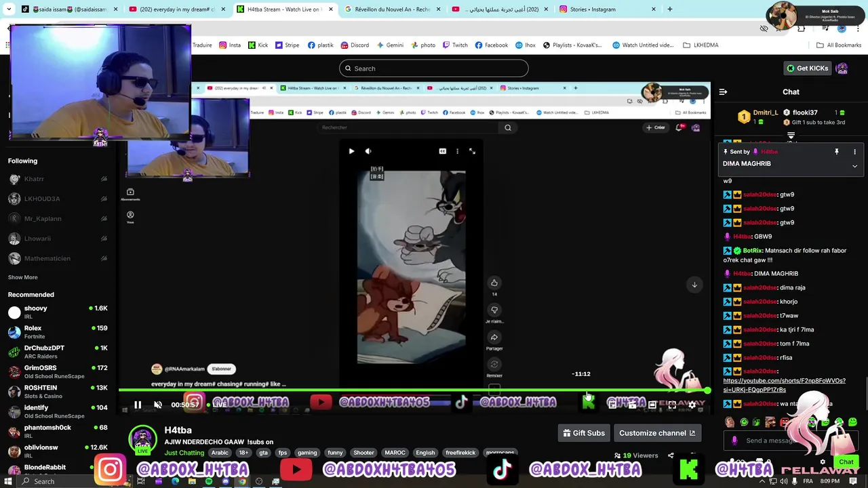The width and height of the screenshot is (868, 488).
Task: Open oblivionsw recommended channel
Action: pyautogui.click(x=58, y=451)
